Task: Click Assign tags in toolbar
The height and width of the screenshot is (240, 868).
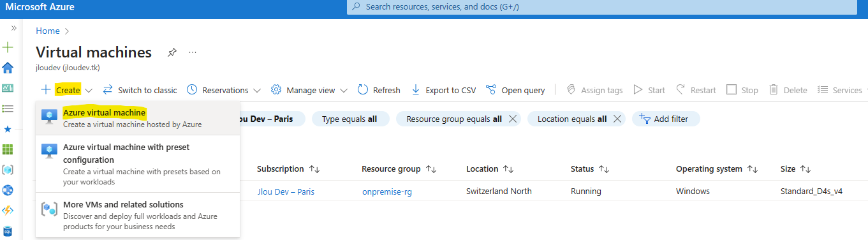Action: [x=594, y=90]
